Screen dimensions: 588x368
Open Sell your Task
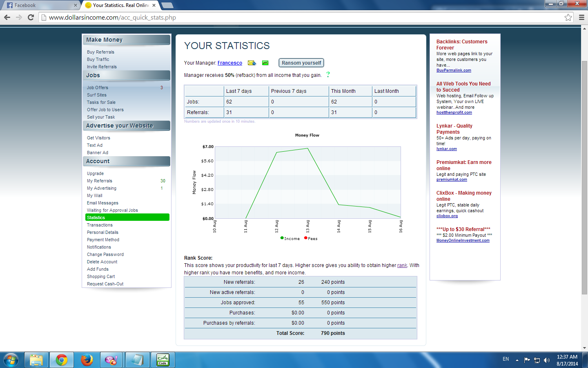(x=101, y=117)
